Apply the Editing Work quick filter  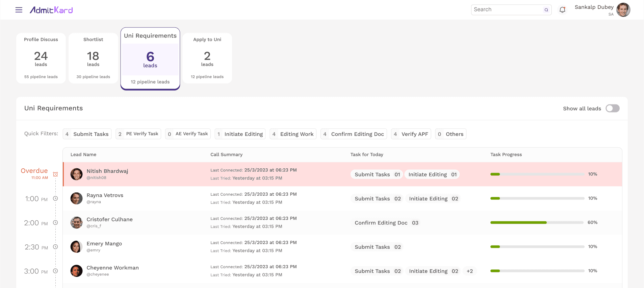(x=293, y=134)
